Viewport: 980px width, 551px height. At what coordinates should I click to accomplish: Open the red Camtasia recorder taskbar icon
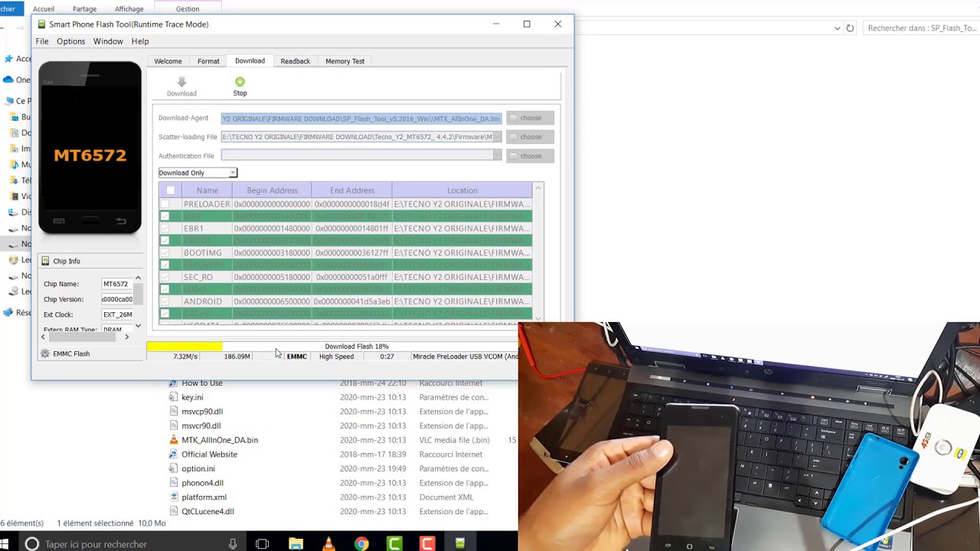(427, 544)
